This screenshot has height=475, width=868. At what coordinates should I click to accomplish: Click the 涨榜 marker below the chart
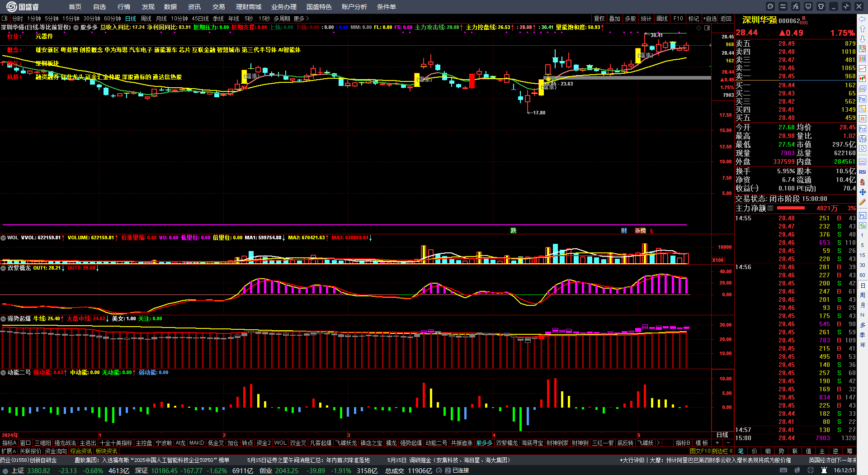[x=640, y=231]
